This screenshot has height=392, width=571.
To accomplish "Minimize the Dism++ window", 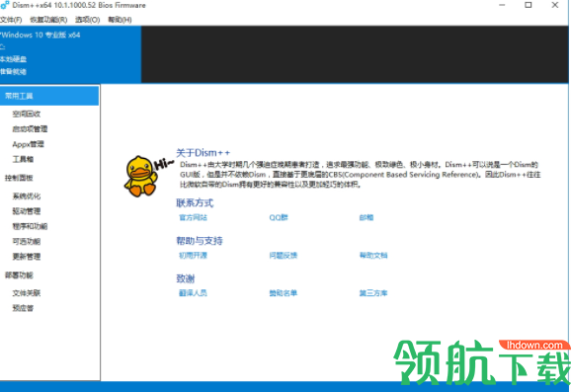I will 502,5.
